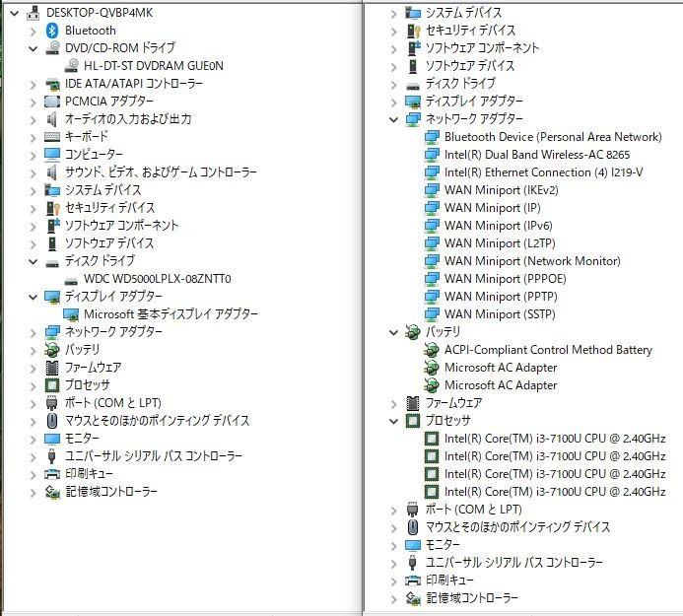The width and height of the screenshot is (683, 616).
Task: Select right pane ポート (COM と LPT) row
Action: [473, 510]
